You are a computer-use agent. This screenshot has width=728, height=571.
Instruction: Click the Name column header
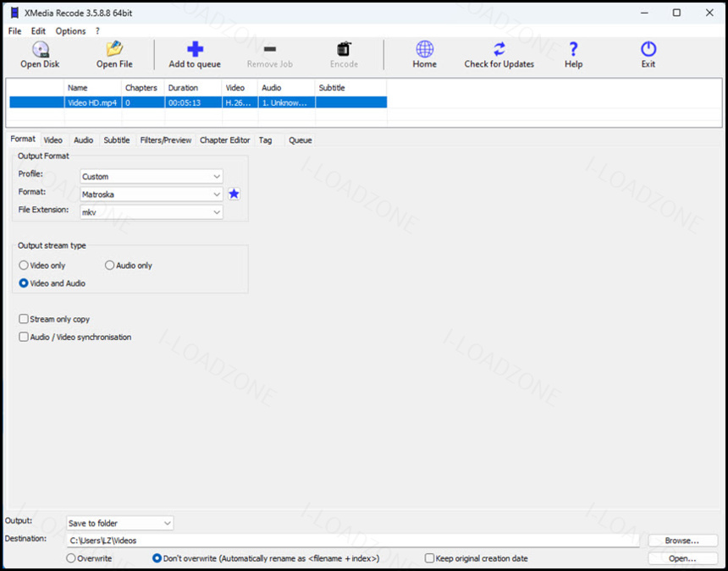pyautogui.click(x=93, y=88)
